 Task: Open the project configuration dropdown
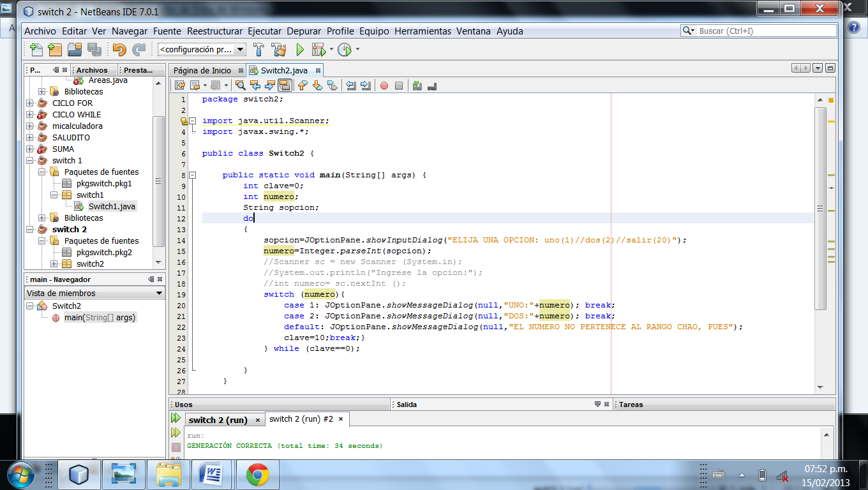202,50
